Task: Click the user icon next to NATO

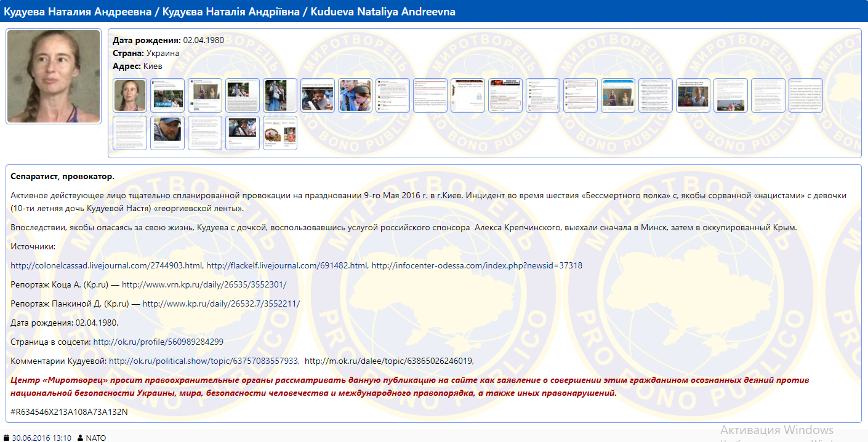Action: click(x=80, y=438)
